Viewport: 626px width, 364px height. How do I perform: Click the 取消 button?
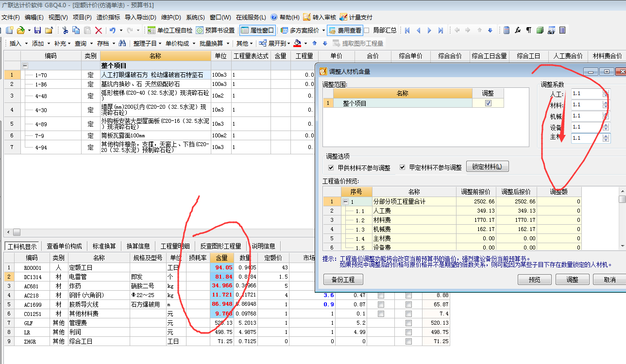609,280
